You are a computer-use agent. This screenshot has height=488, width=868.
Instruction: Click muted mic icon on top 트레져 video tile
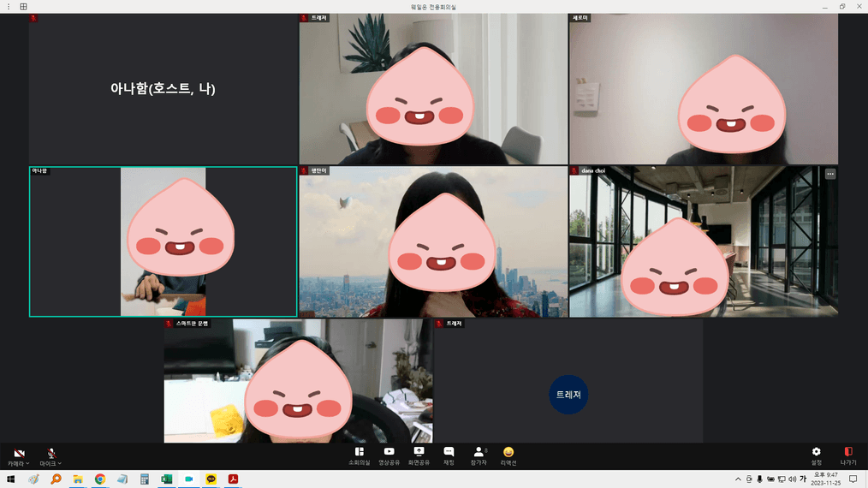pos(304,18)
